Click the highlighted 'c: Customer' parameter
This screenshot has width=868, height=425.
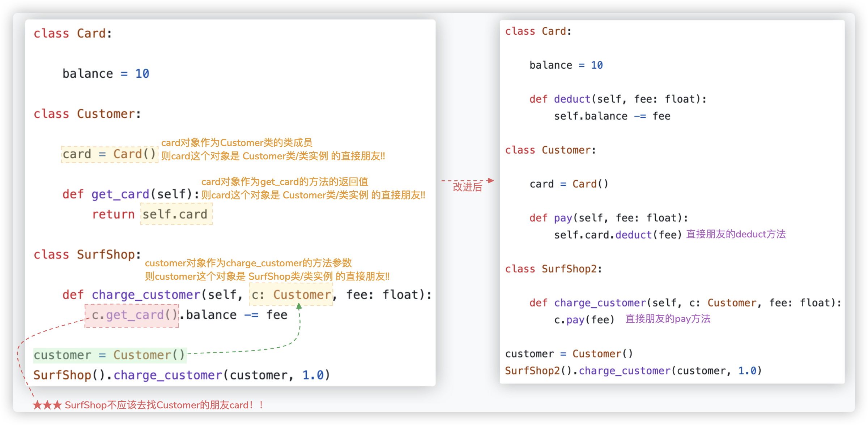(x=291, y=295)
